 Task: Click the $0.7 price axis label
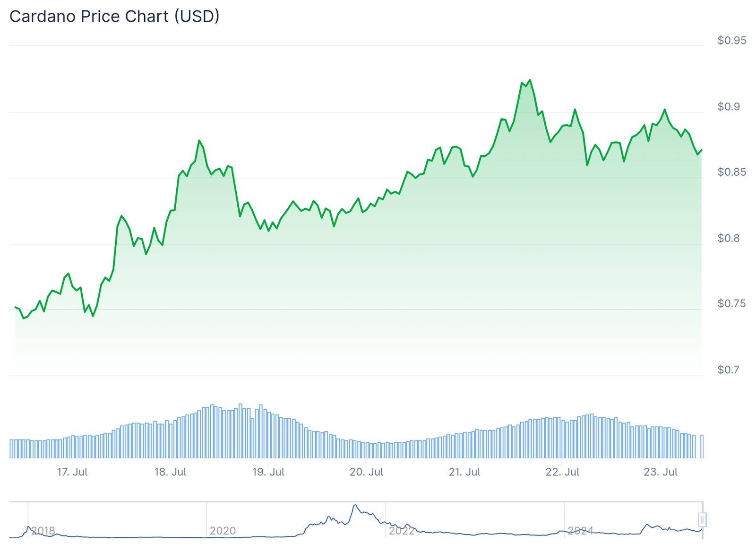pyautogui.click(x=729, y=370)
